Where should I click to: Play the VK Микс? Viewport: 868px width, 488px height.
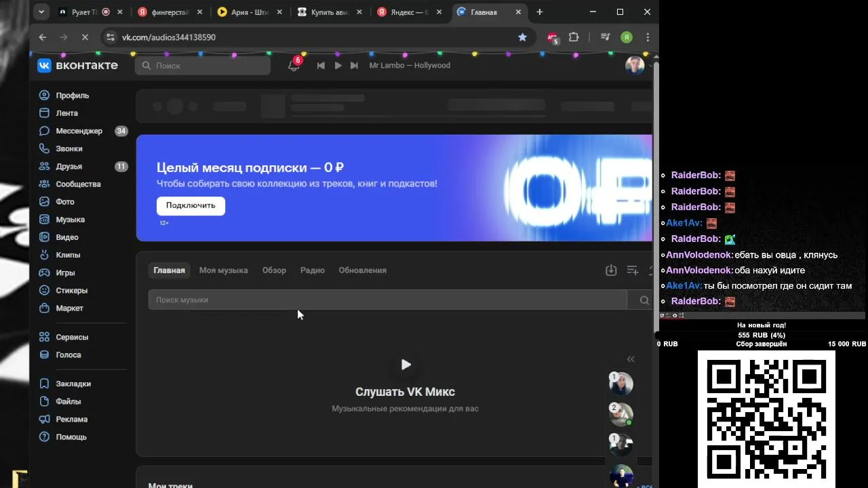point(406,365)
